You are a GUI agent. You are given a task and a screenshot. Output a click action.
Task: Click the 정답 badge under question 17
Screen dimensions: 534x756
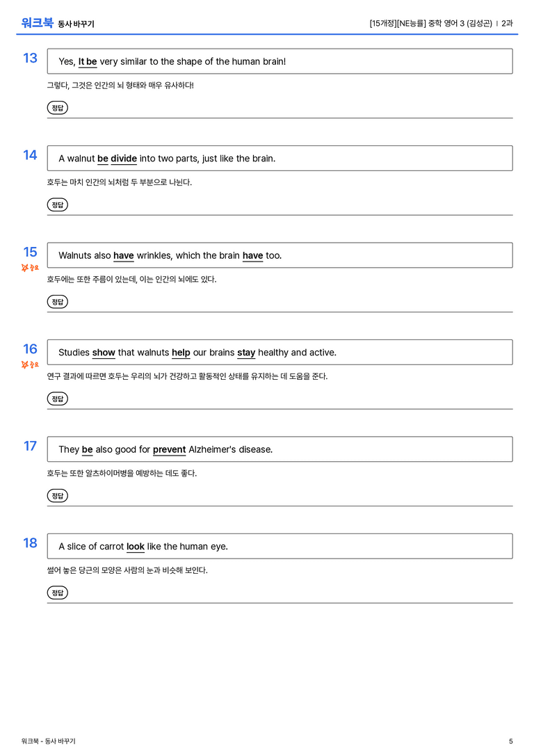point(57,496)
